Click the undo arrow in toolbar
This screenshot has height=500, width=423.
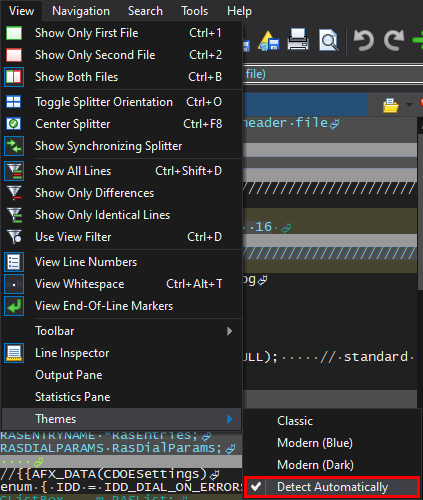tap(363, 40)
